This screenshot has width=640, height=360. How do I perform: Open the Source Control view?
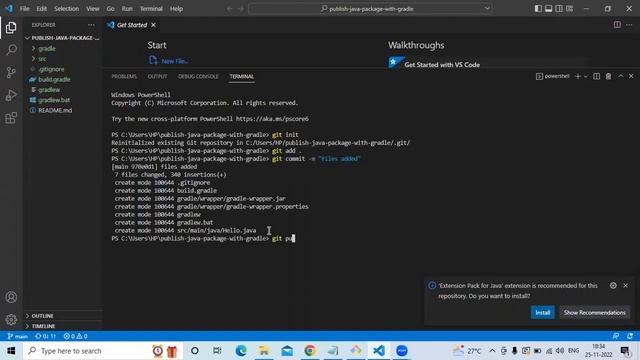(11, 73)
